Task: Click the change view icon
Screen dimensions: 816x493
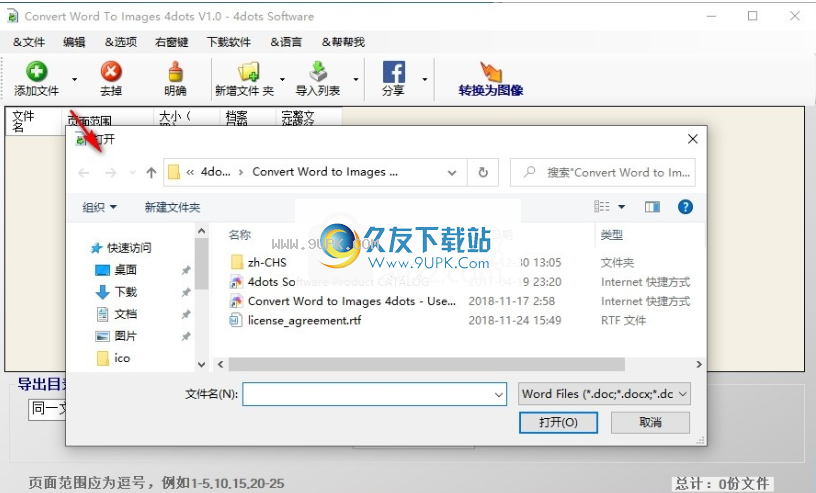Action: point(602,207)
